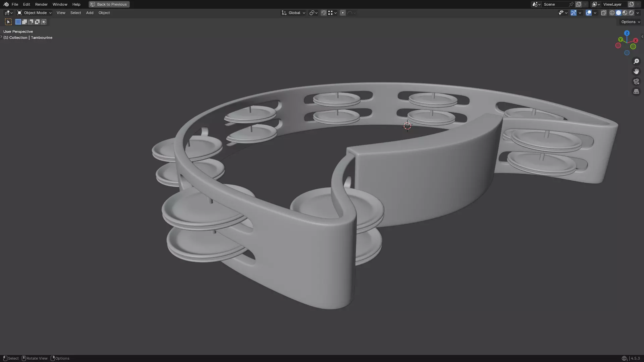Click the zoom in/out view magnifier icon
Image resolution: width=644 pixels, height=362 pixels.
[636, 61]
